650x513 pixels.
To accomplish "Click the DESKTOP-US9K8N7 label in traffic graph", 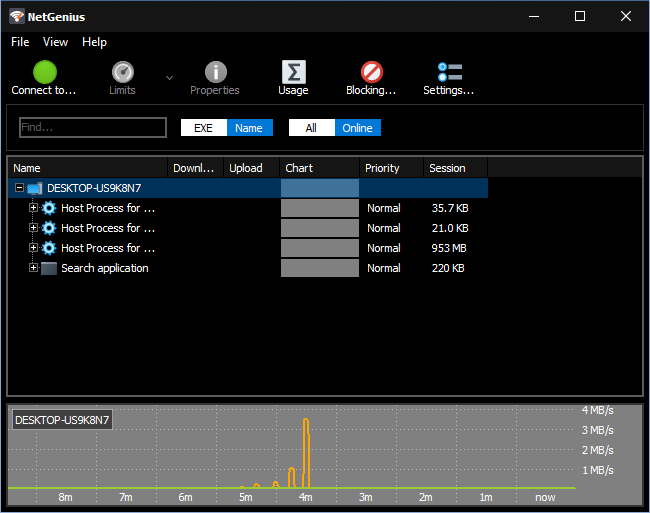I will (x=62, y=420).
